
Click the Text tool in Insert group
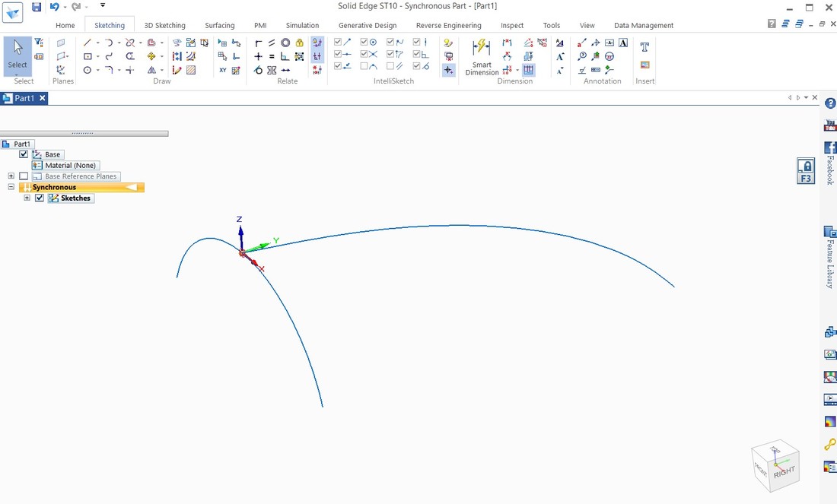[644, 47]
